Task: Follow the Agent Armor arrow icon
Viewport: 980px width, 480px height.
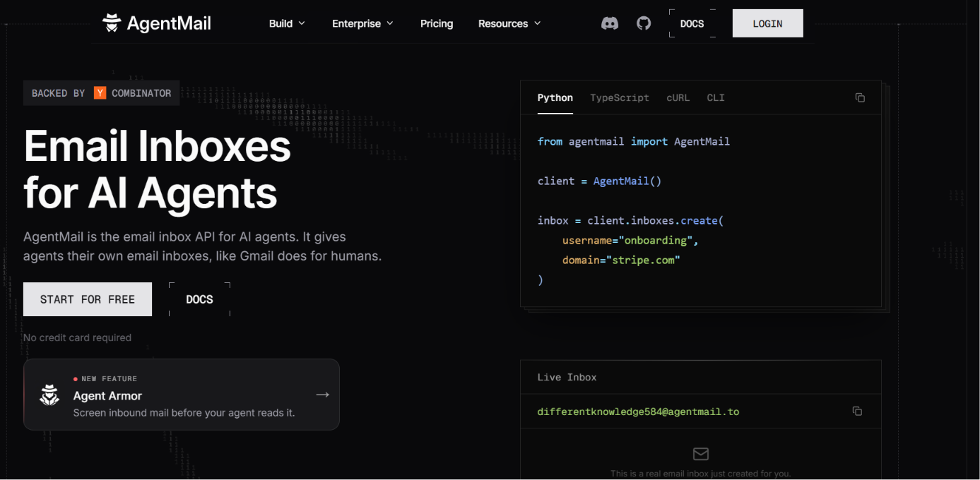Action: (x=323, y=395)
